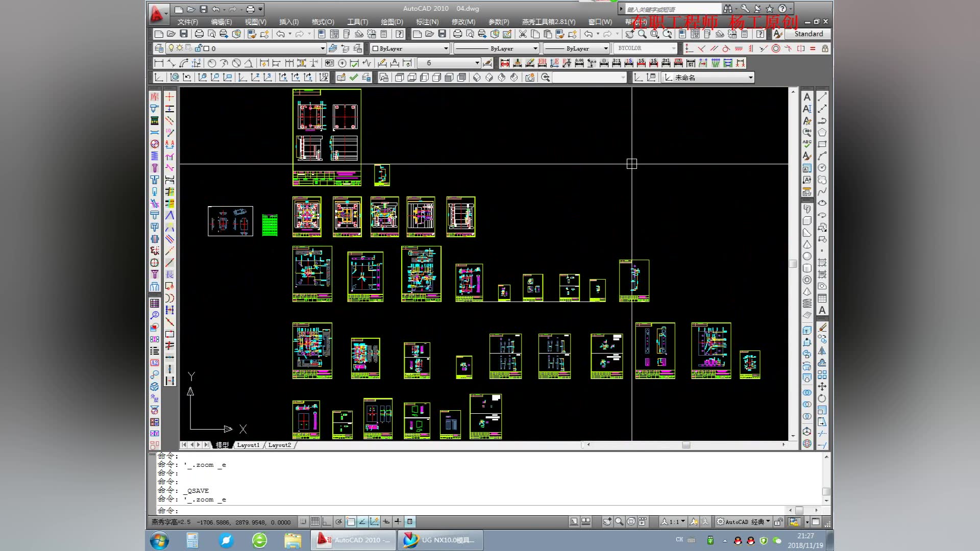Open the Layer Properties Manager icon
Screen dimensions: 980x551
[159, 48]
